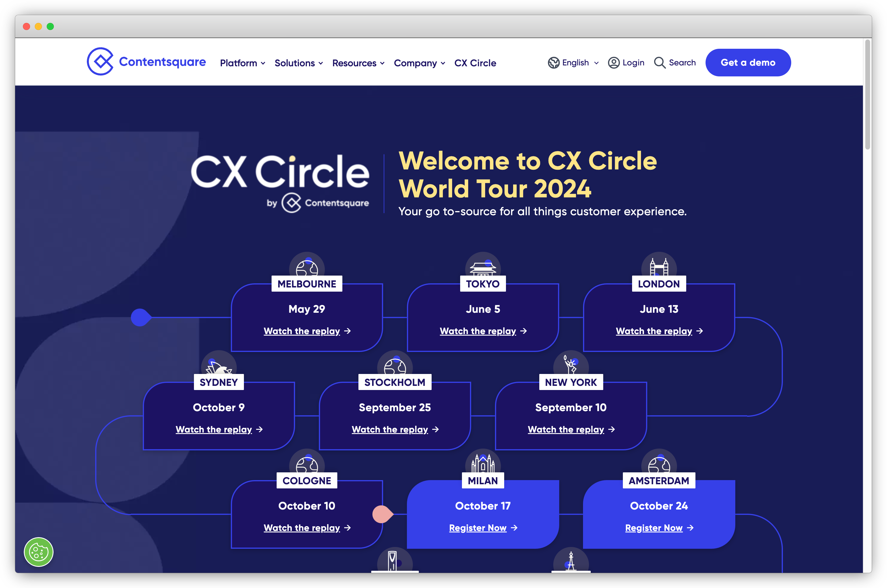This screenshot has height=588, width=887.
Task: Click the CX Circle menu item
Action: (475, 62)
